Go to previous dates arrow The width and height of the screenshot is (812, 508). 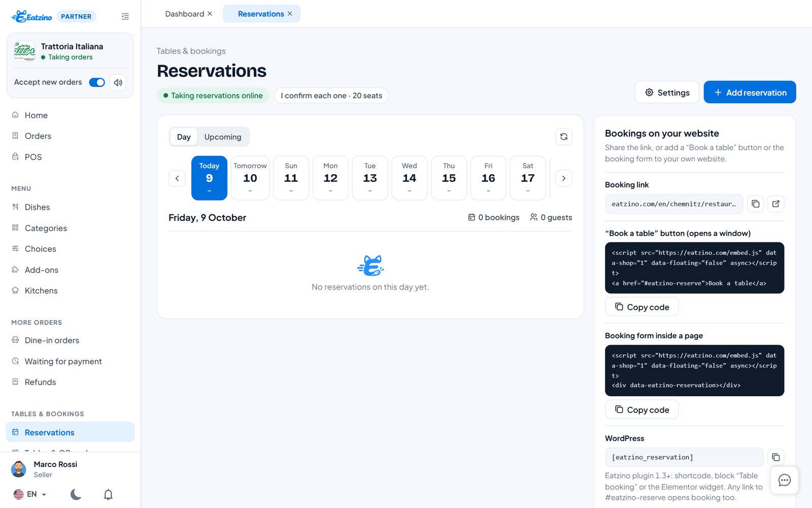177,178
